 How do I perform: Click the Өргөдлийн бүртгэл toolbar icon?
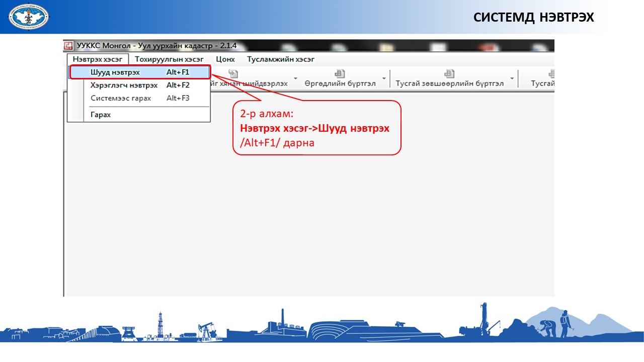(x=340, y=74)
